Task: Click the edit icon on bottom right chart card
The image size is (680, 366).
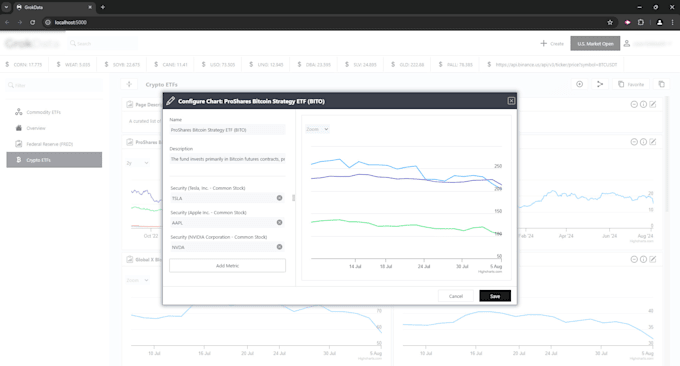Action: [x=653, y=259]
